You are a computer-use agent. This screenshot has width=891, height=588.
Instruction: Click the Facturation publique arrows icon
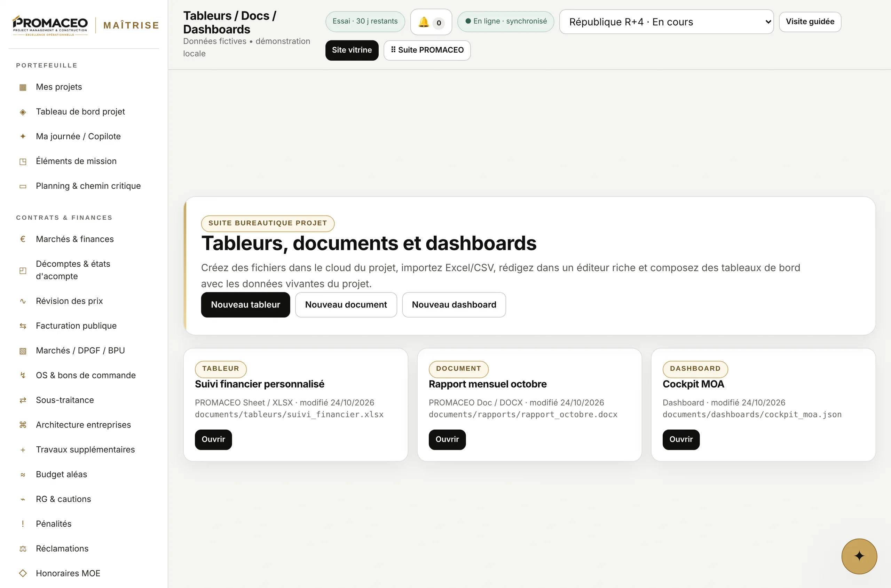(x=23, y=326)
